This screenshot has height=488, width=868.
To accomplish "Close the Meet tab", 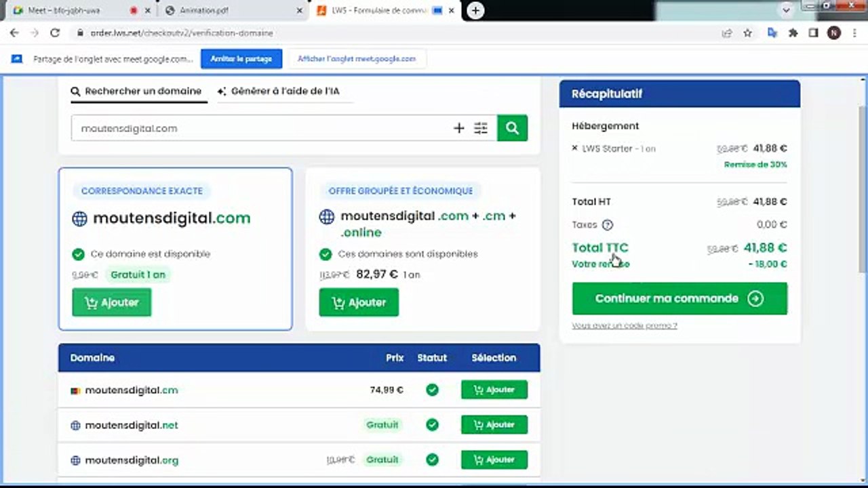I will pyautogui.click(x=148, y=11).
